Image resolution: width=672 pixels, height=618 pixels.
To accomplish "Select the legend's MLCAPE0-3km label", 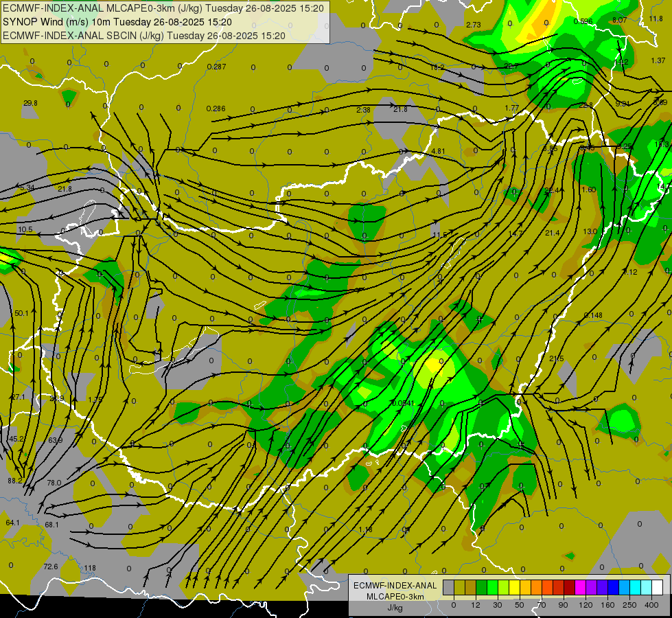I will click(x=395, y=597).
